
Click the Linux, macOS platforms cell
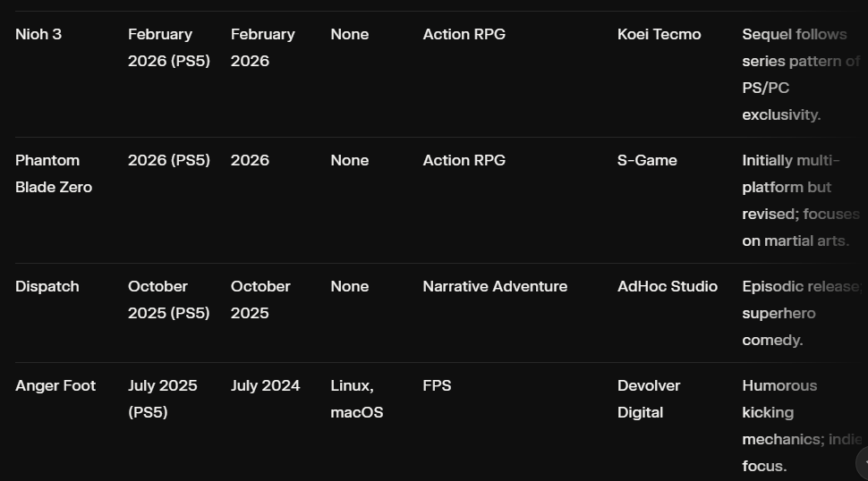click(356, 399)
